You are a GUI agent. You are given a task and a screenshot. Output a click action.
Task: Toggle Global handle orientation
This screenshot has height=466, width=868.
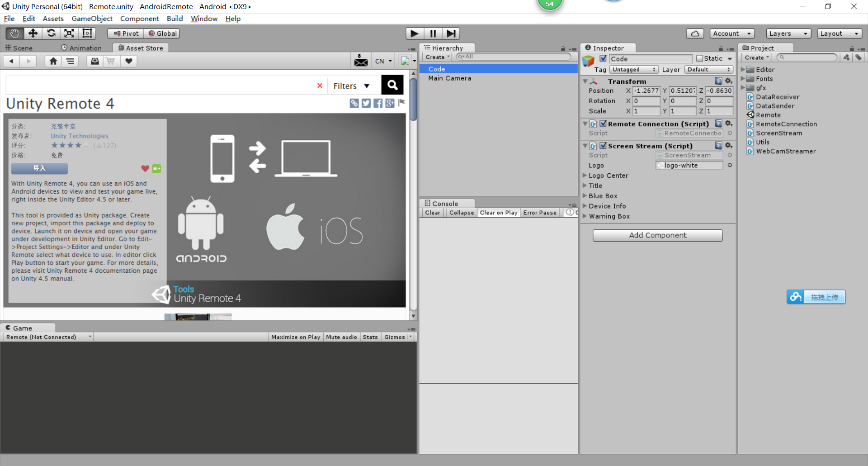[x=162, y=33]
